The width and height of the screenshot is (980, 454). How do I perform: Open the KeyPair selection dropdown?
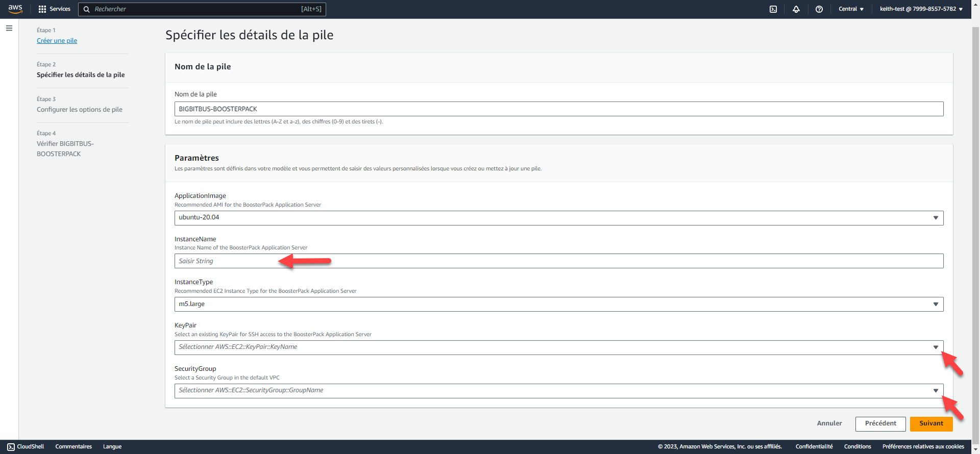558,347
